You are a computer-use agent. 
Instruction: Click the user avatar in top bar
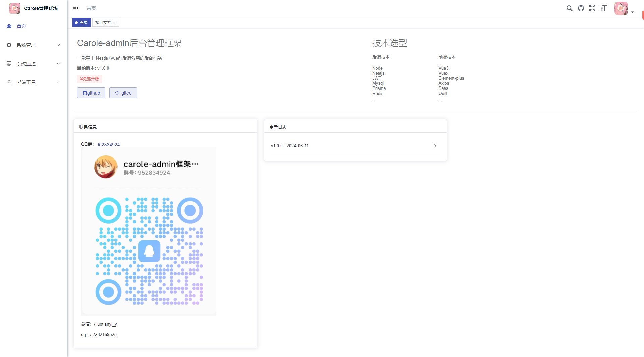pos(621,8)
